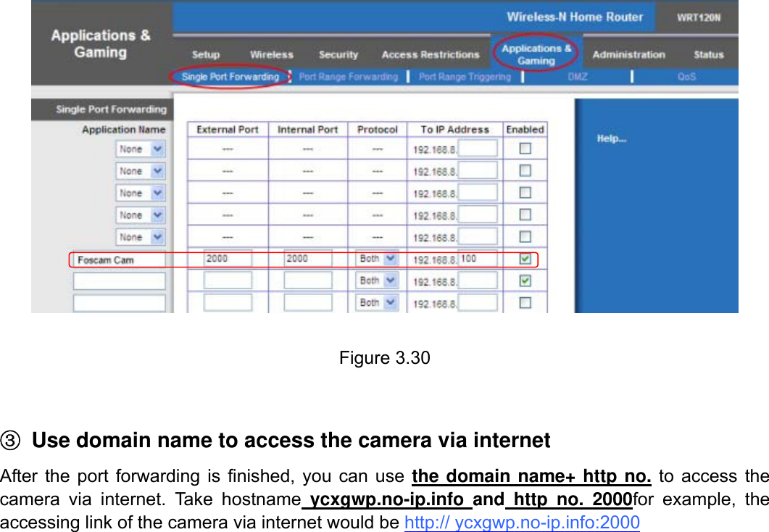
Task: Open Protocol dropdown in the last row
Action: [x=377, y=302]
